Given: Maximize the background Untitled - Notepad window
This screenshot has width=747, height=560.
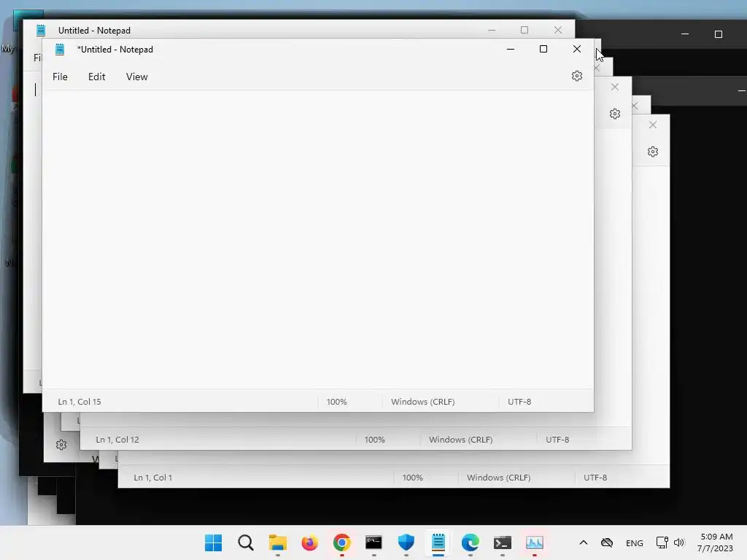Looking at the screenshot, I should [525, 30].
